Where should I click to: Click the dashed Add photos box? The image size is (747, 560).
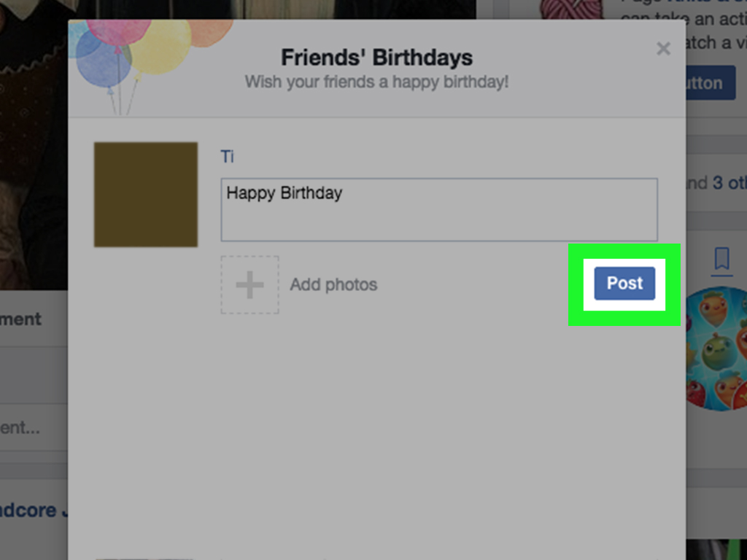[249, 284]
